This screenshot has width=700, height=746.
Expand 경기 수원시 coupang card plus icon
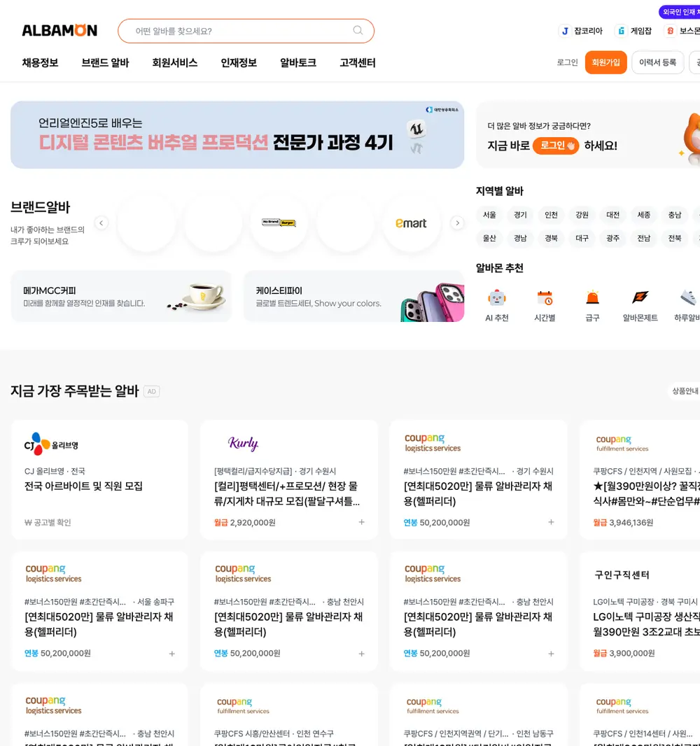coord(551,522)
